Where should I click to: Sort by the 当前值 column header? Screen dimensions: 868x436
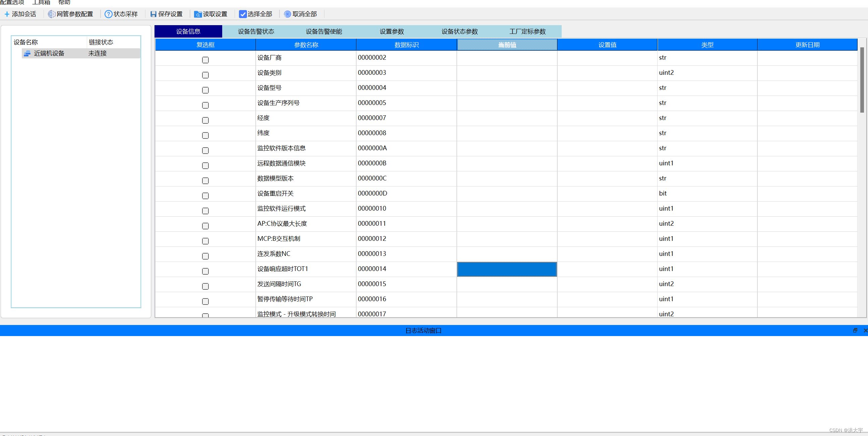(507, 45)
